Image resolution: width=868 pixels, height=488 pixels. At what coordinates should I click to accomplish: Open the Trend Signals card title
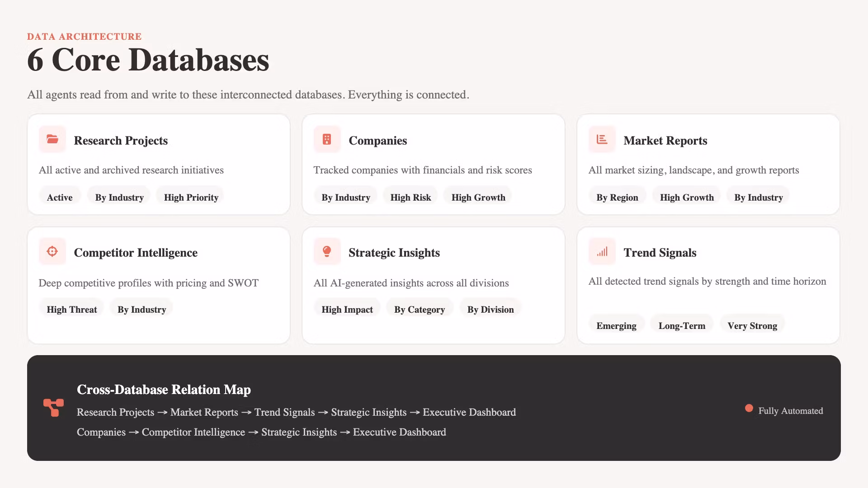660,253
